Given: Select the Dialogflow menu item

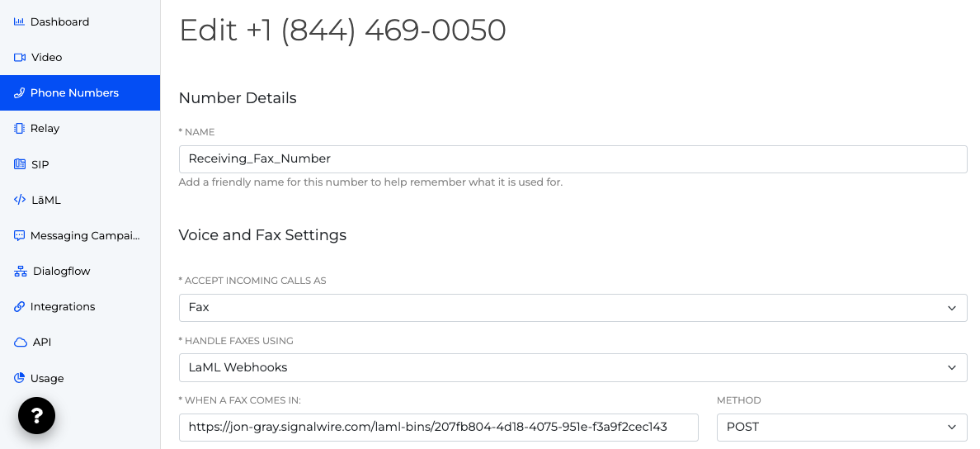Looking at the screenshot, I should tap(62, 272).
